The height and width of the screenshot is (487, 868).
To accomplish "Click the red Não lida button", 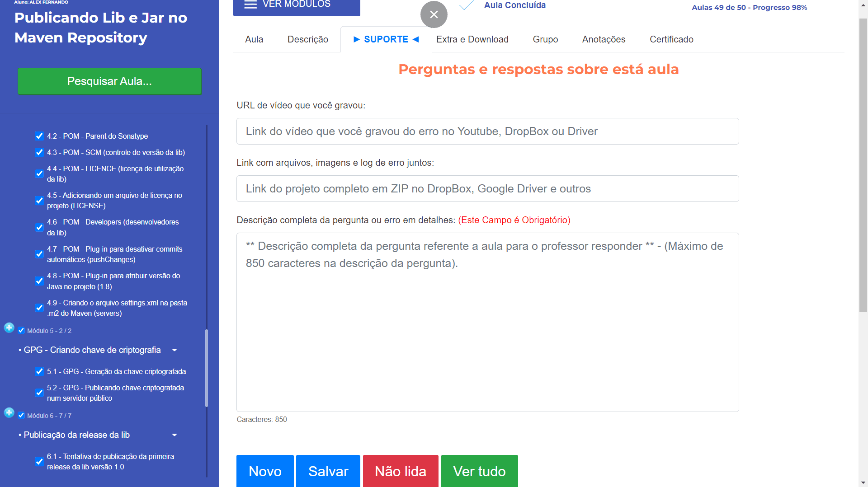I will tap(401, 471).
